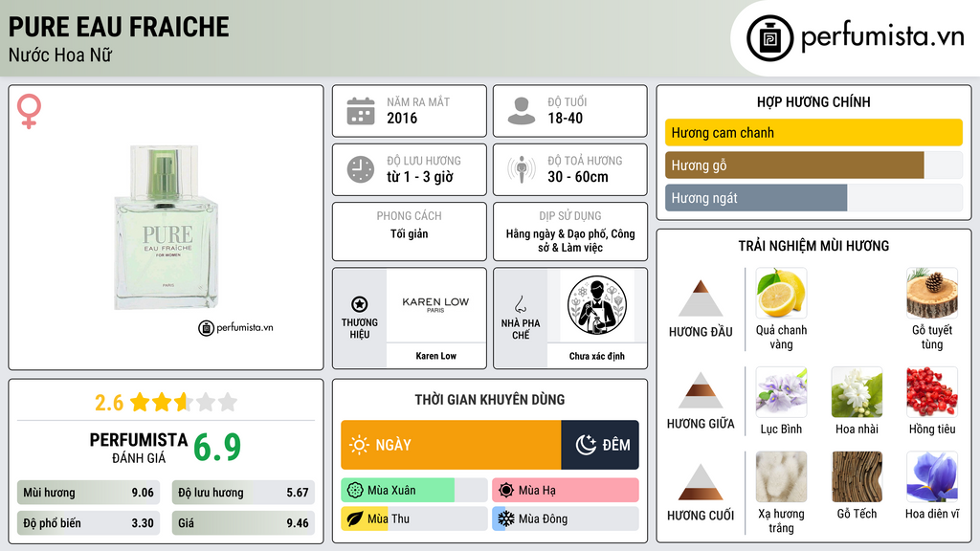Click the green 6.9 Perfumista score
The image size is (980, 551).
click(x=217, y=448)
